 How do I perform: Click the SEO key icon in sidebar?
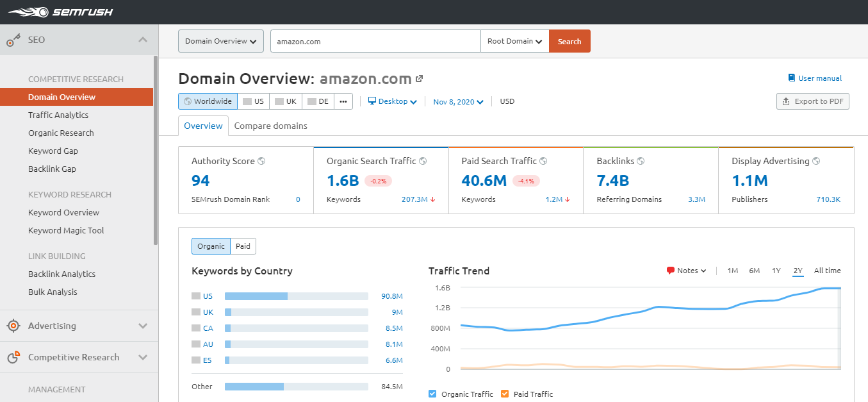click(x=13, y=40)
